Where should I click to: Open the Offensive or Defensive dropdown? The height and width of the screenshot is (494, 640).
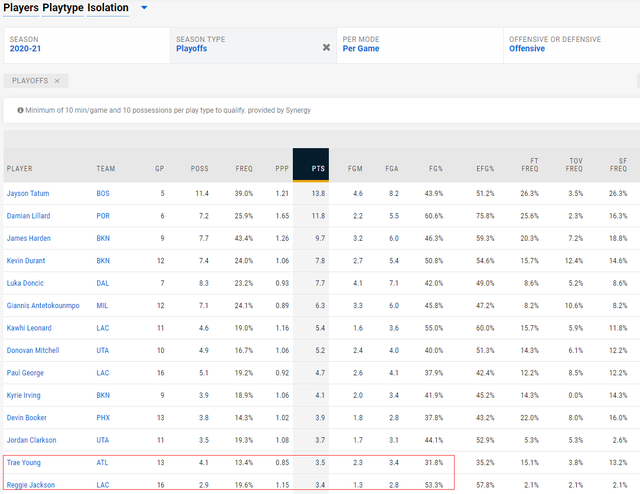click(570, 44)
